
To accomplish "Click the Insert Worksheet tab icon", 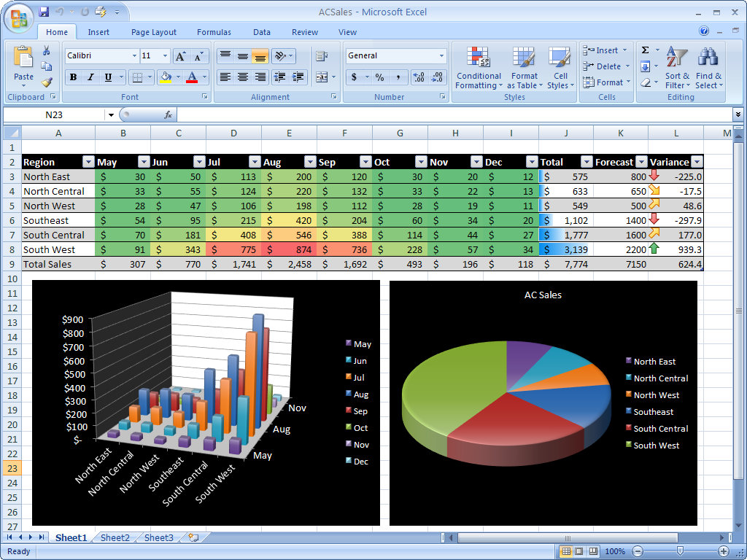I will click(193, 537).
